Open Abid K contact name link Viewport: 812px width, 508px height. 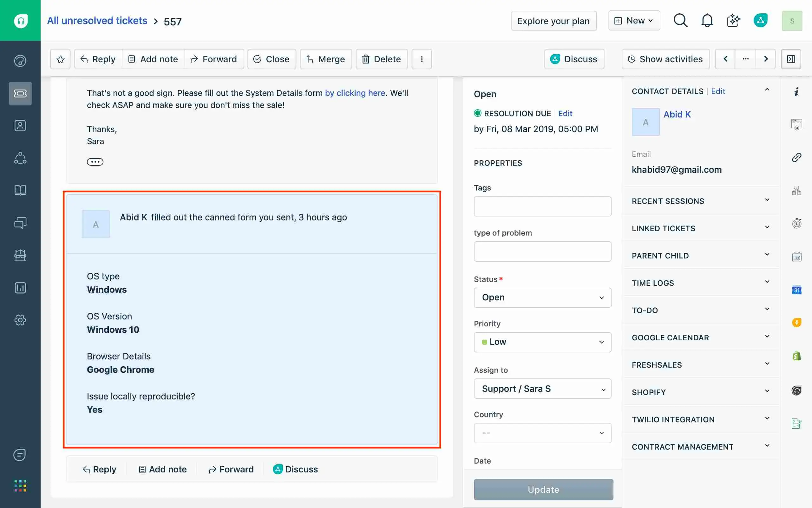click(x=677, y=114)
